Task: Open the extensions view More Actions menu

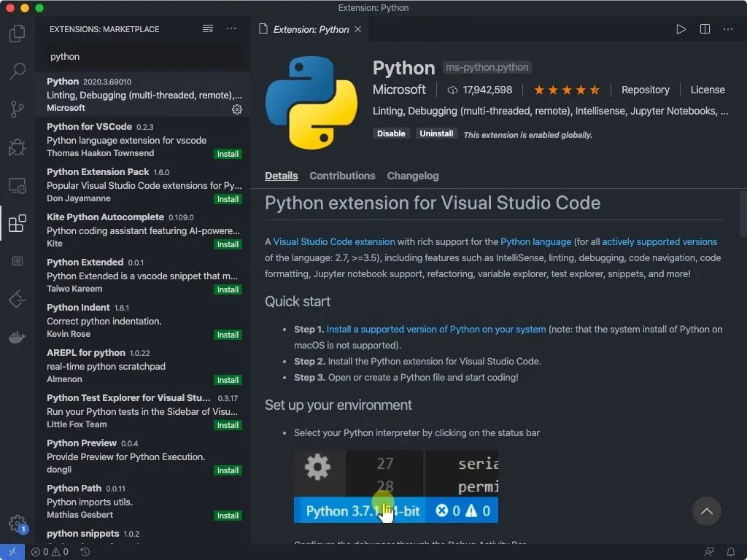Action: 231,29
